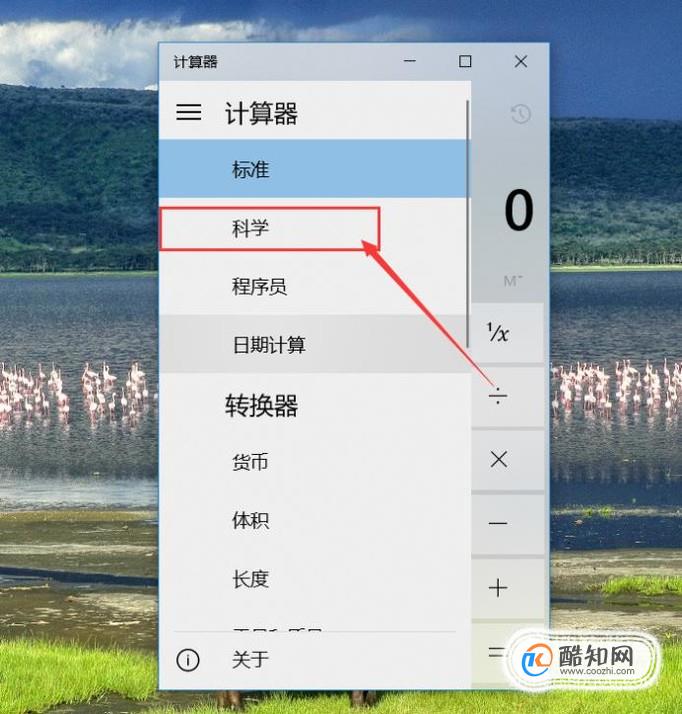
Task: Open the calculation history icon
Action: click(x=520, y=114)
